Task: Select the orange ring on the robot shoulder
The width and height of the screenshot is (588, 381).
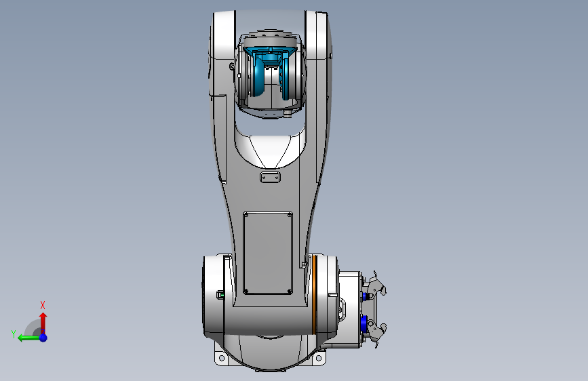Action: pos(314,295)
